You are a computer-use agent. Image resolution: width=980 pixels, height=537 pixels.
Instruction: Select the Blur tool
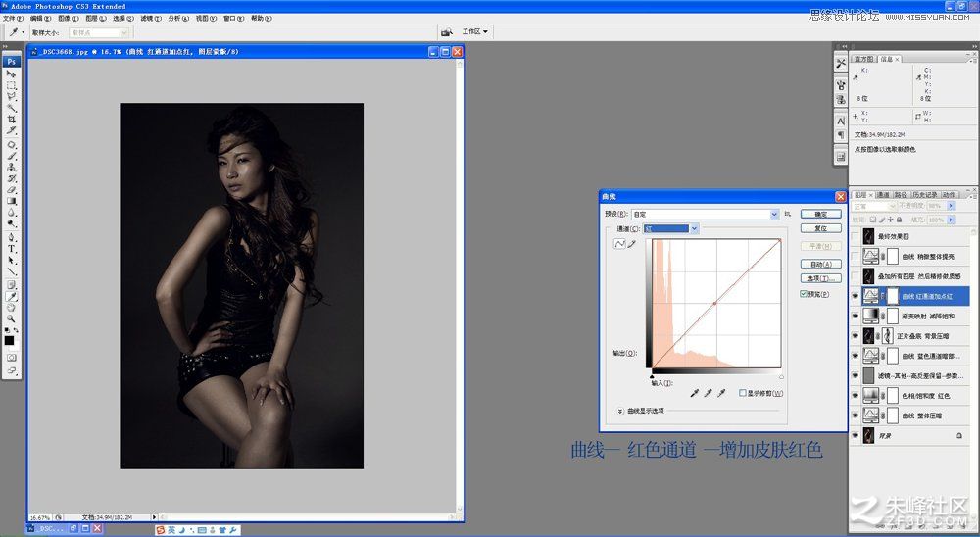11,212
